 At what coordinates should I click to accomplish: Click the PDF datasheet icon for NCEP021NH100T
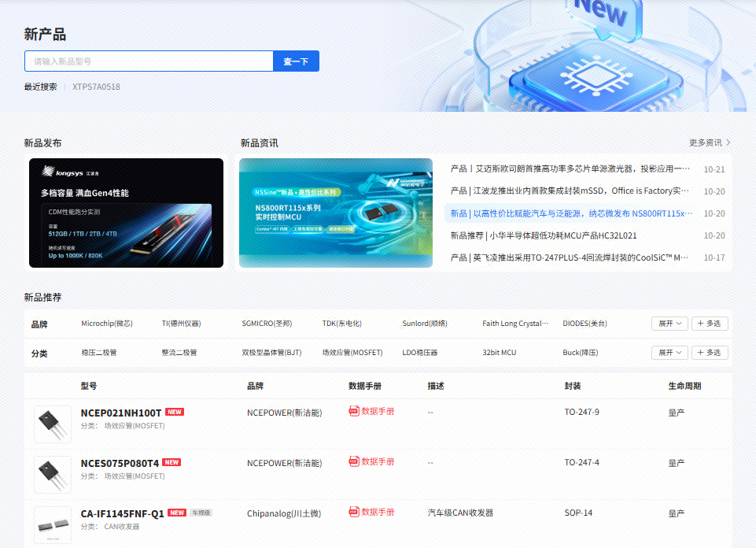[354, 411]
